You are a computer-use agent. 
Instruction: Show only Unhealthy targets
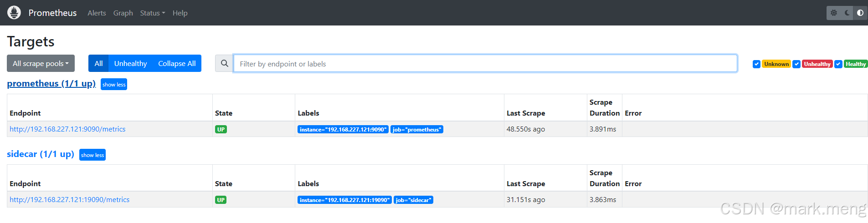click(x=130, y=63)
